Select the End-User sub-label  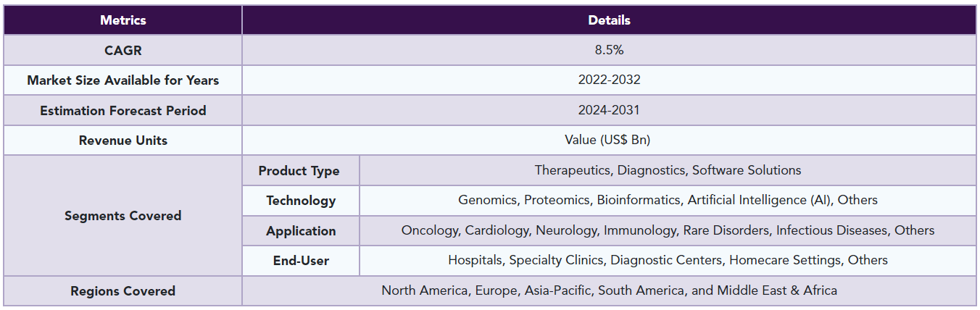click(301, 261)
